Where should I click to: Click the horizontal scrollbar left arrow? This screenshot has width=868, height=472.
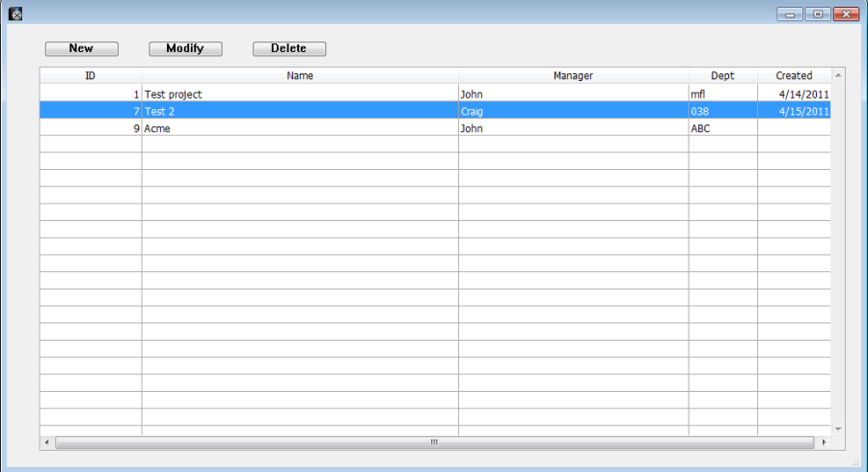[46, 442]
